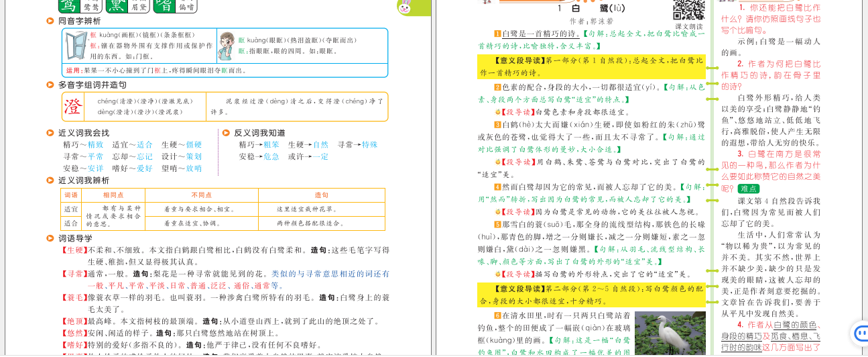Click the boy pointing at eye illustration
This screenshot has height=357, width=868.
click(227, 46)
